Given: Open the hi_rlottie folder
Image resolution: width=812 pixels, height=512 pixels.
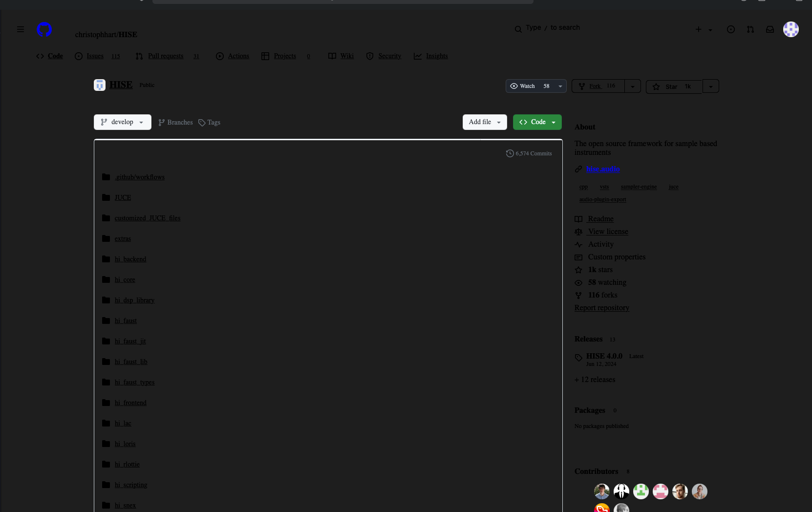Looking at the screenshot, I should (127, 464).
